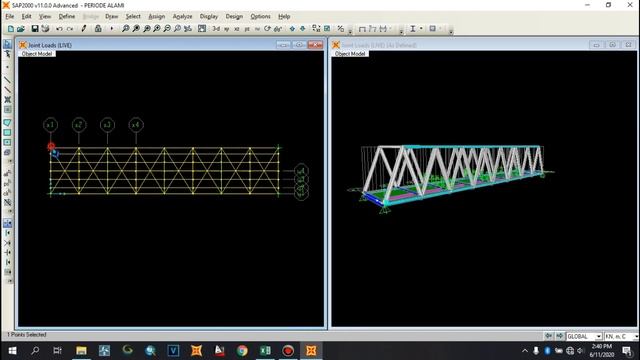Select the Quick Draw Area tool
The width and height of the screenshot is (640, 360).
(7, 142)
